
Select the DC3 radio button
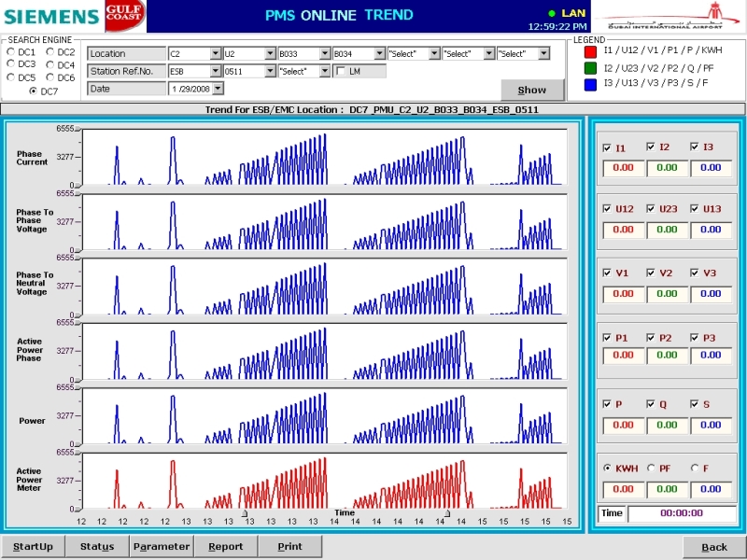coord(12,65)
